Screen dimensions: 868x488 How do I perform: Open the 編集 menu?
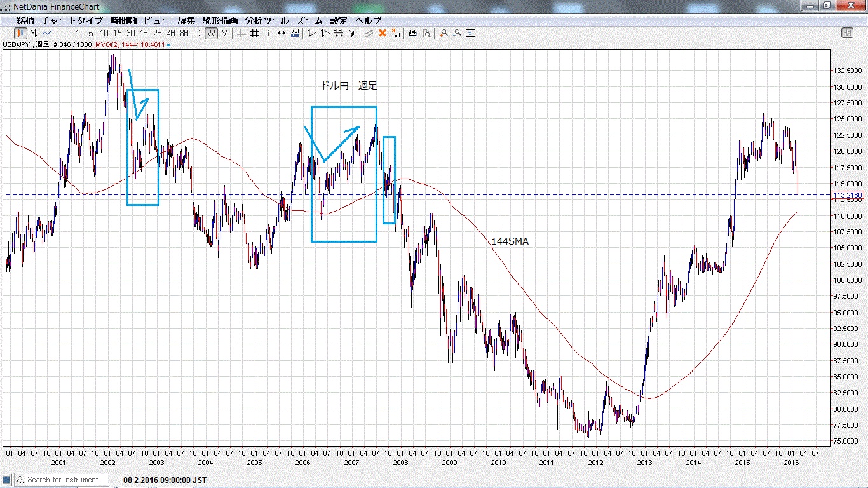pos(187,20)
